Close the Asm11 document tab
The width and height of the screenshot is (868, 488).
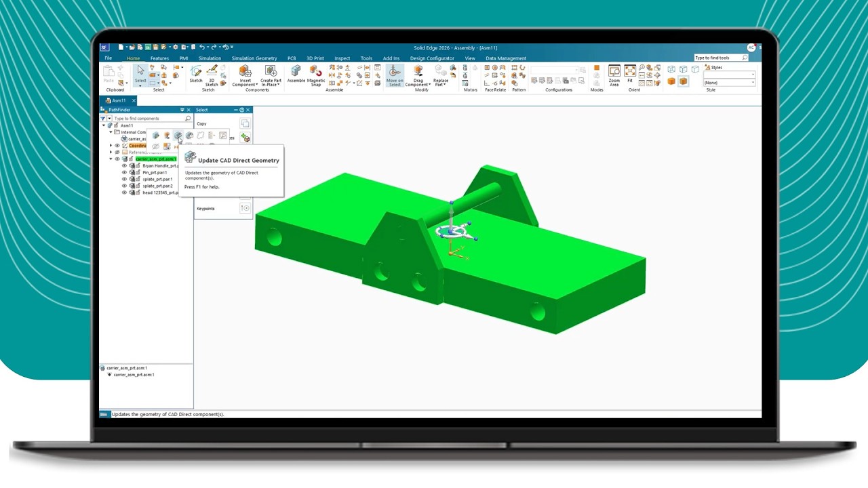click(134, 100)
